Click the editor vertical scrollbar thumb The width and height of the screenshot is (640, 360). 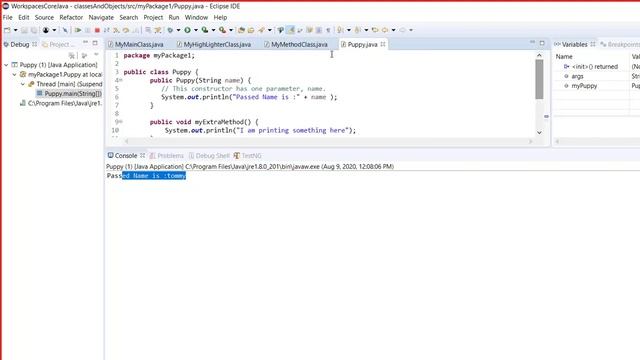click(x=540, y=79)
